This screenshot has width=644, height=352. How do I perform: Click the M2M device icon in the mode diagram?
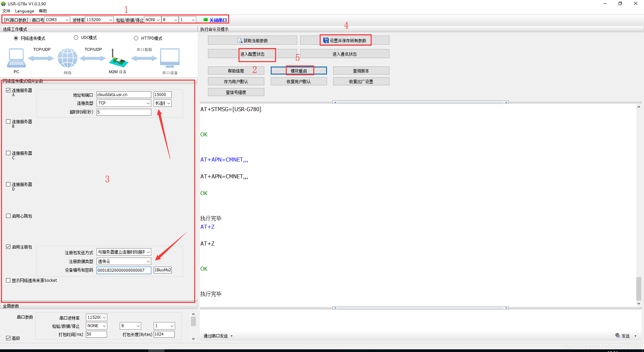point(118,58)
